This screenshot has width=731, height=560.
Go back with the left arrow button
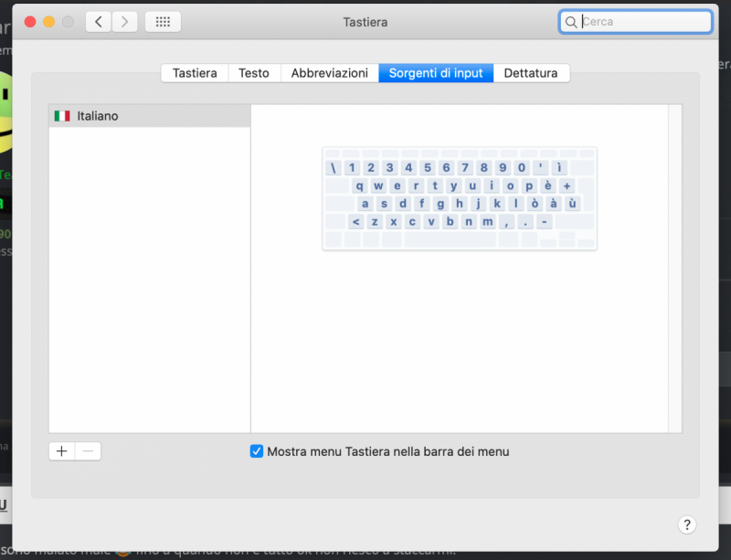99,22
